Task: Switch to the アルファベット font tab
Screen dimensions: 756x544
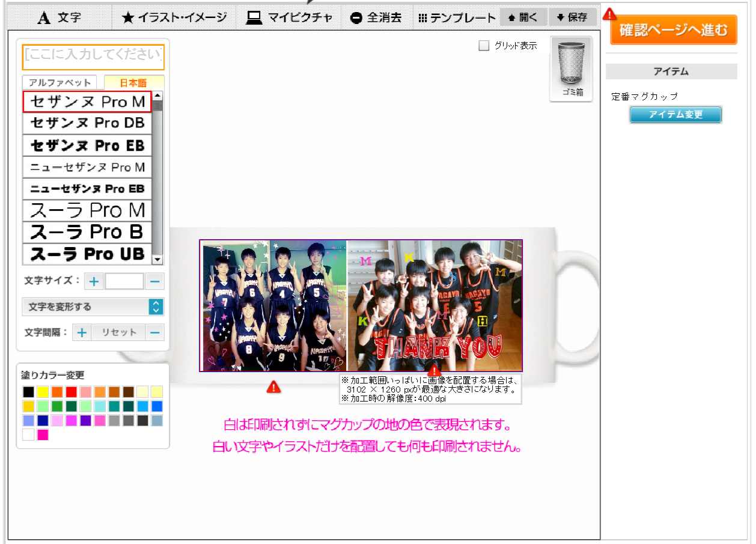Action: tap(60, 83)
